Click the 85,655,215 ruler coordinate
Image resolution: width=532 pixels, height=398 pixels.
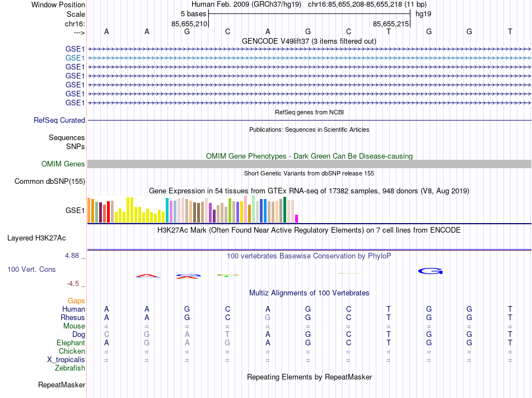[390, 24]
